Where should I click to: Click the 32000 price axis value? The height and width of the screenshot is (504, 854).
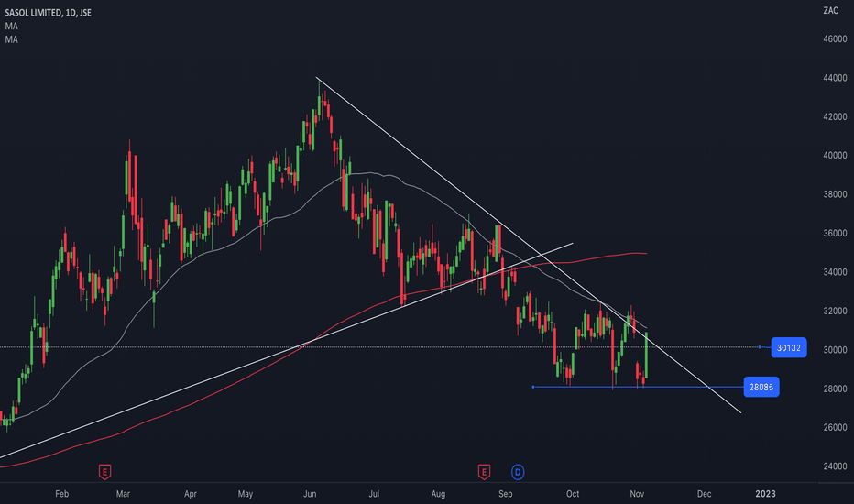[835, 312]
